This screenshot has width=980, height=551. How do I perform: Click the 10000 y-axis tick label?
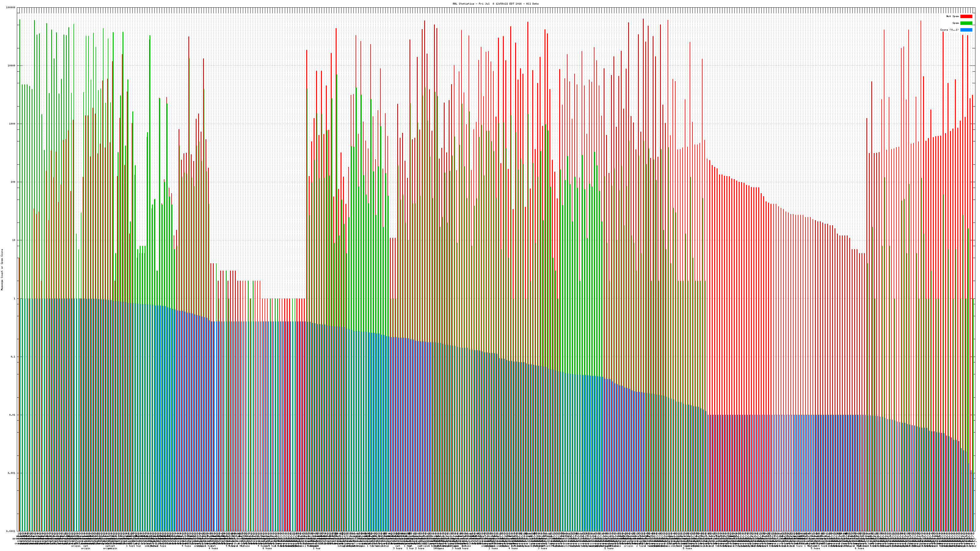click(x=12, y=66)
